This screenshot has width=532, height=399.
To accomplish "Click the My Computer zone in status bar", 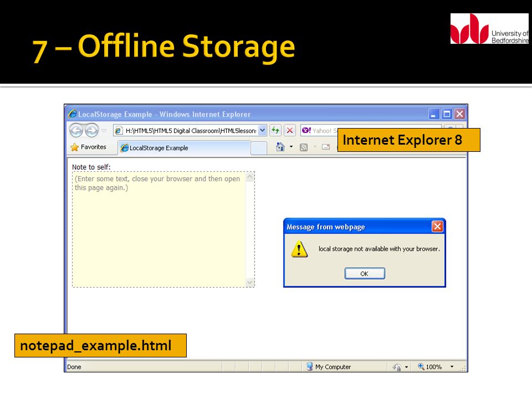I will 329,367.
